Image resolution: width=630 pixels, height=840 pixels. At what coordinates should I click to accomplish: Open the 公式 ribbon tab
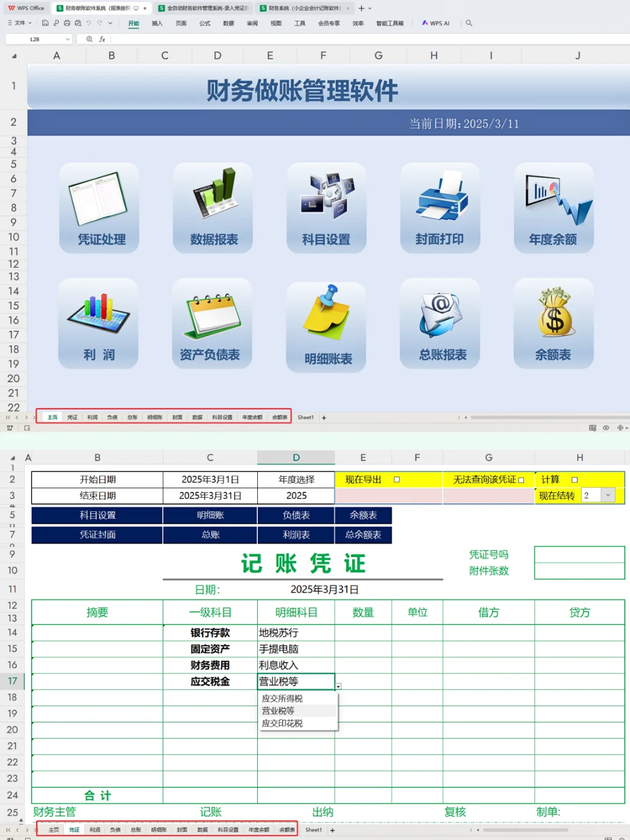[205, 23]
